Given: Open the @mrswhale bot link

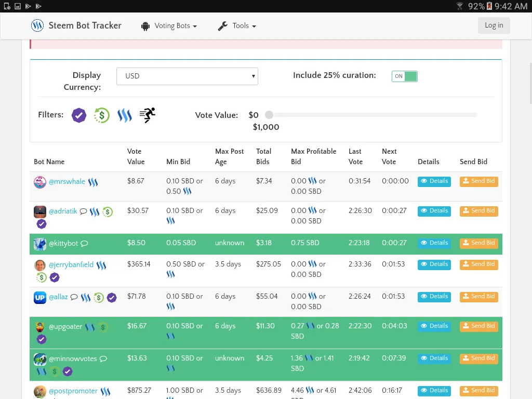Looking at the screenshot, I should (x=67, y=181).
